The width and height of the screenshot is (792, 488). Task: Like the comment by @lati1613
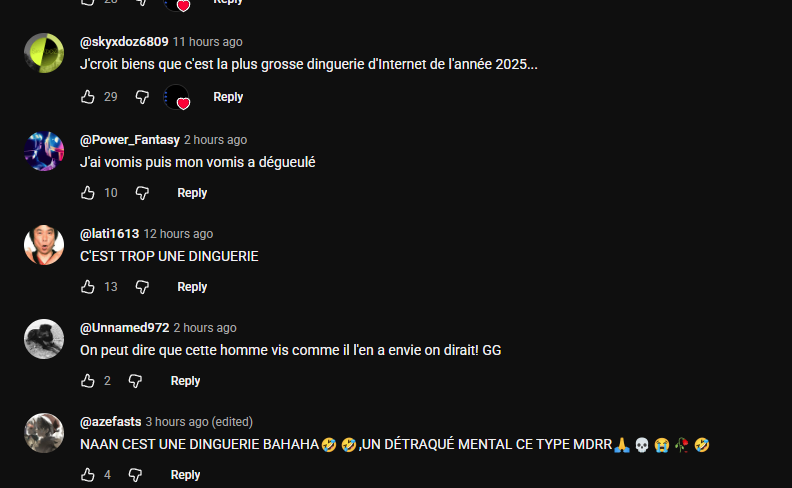point(88,287)
